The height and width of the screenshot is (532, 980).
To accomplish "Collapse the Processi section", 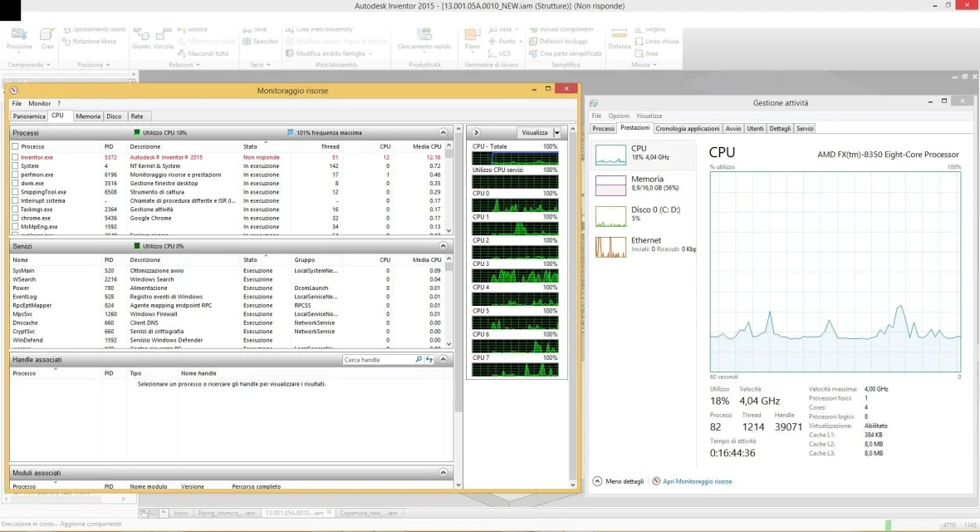I will coord(443,133).
